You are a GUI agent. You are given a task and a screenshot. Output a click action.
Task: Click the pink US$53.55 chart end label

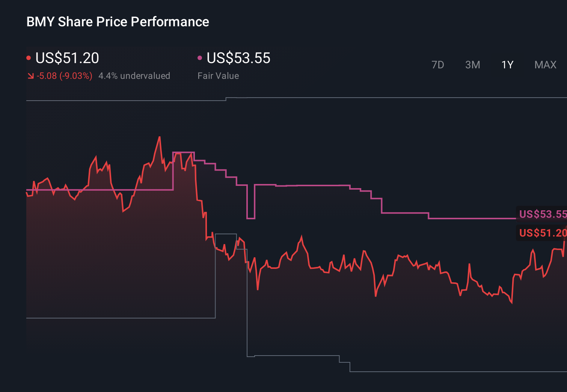pyautogui.click(x=542, y=214)
